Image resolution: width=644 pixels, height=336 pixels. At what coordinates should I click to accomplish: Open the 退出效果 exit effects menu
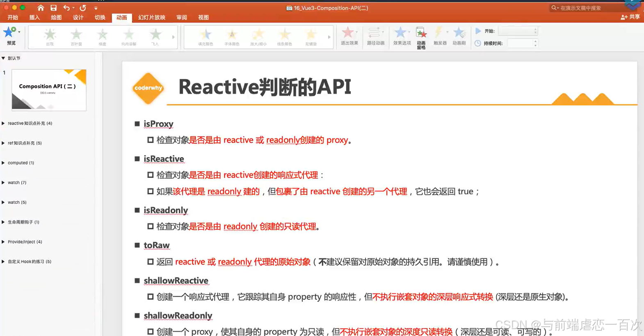[349, 36]
